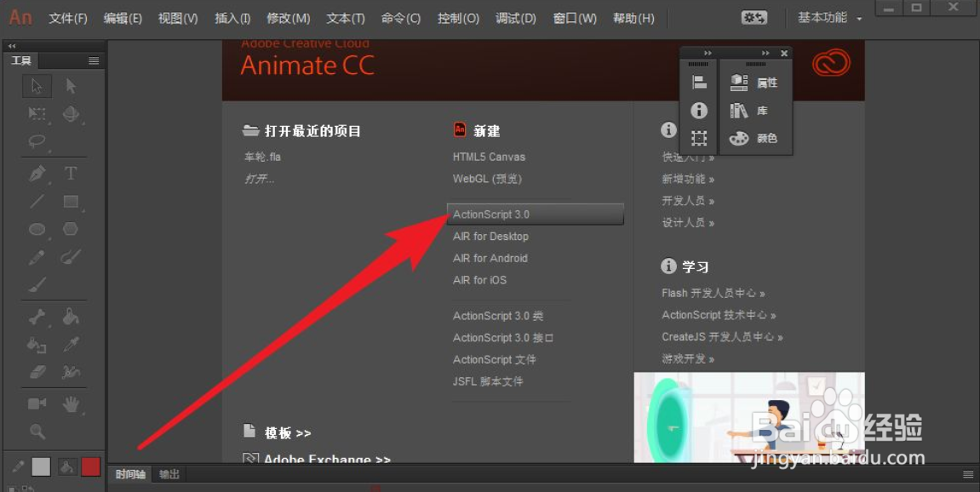This screenshot has height=492, width=980.
Task: Expand the left floating icon panel column
Action: [708, 53]
